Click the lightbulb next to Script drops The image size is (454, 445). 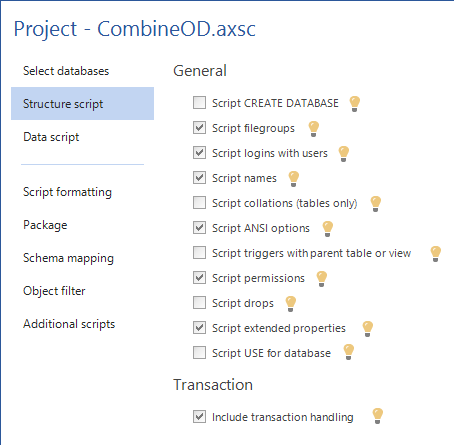coord(291,304)
